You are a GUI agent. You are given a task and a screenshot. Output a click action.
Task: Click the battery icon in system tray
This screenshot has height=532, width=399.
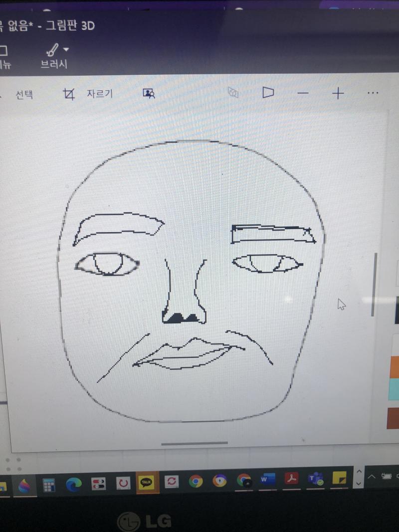point(387,476)
